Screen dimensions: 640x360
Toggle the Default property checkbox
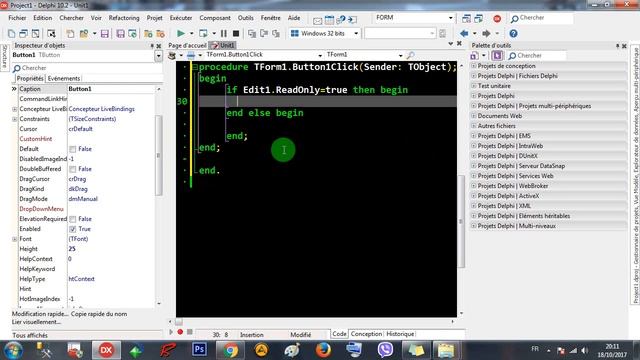[x=73, y=149]
